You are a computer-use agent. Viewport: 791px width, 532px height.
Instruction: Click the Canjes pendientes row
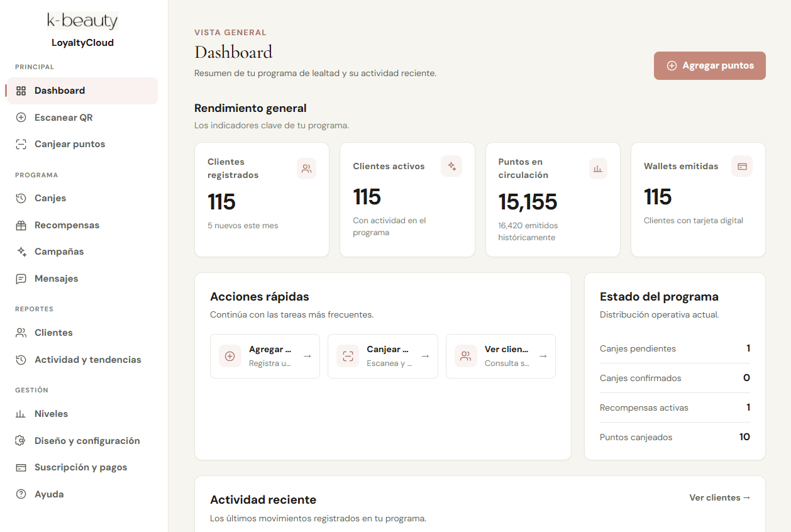click(x=675, y=348)
